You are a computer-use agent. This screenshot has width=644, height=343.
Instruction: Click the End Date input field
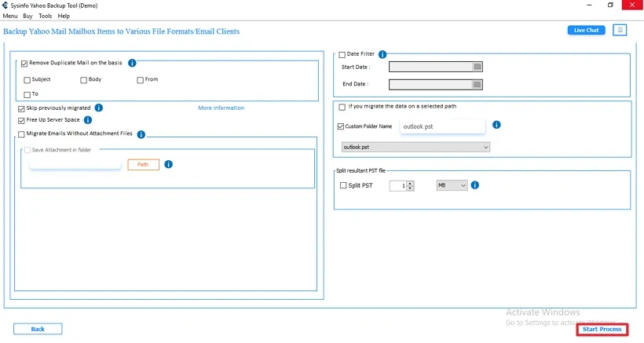tap(431, 85)
